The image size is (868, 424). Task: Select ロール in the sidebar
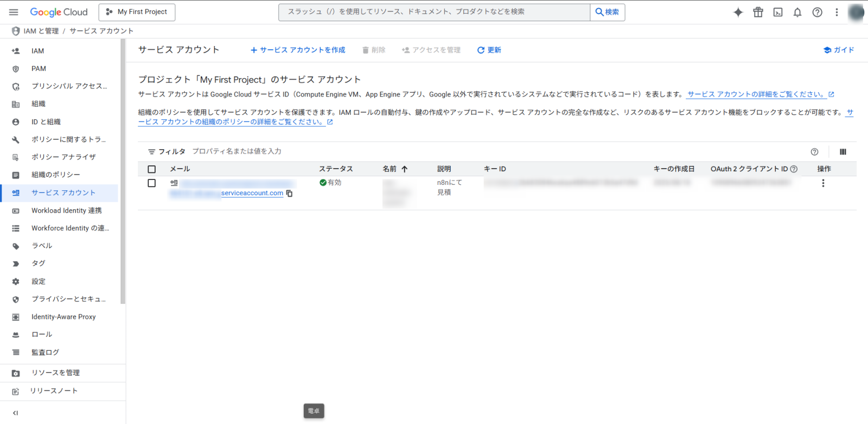coord(42,335)
